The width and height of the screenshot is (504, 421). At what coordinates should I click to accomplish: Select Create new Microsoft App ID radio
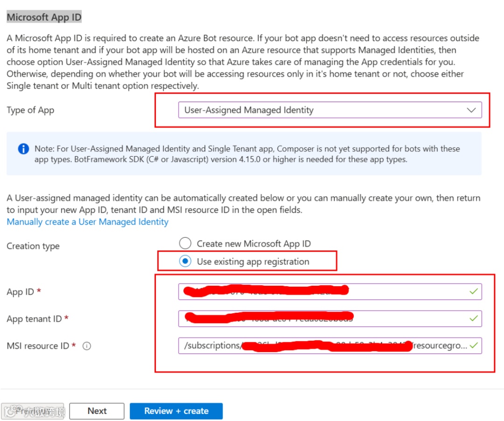pyautogui.click(x=185, y=243)
